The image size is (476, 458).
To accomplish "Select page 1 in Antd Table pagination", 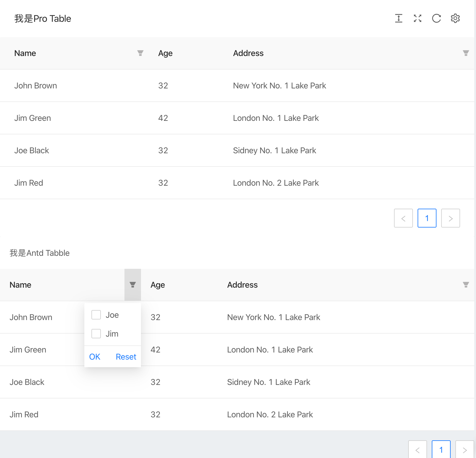I will point(441,449).
